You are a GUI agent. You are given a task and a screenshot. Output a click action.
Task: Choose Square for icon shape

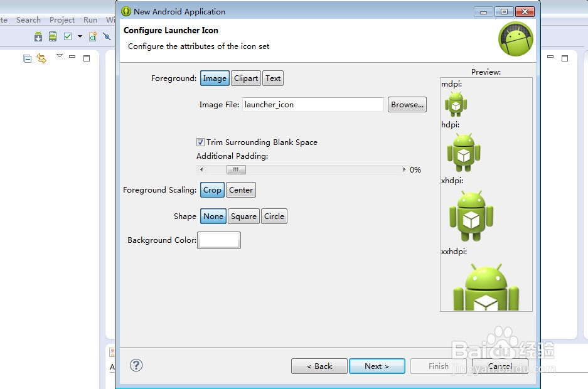pyautogui.click(x=243, y=216)
